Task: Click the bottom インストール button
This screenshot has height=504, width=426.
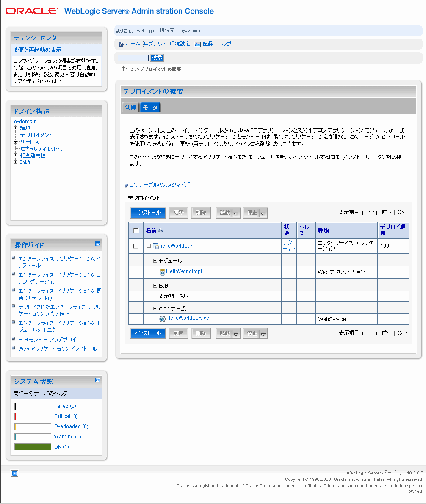Action: click(x=148, y=333)
